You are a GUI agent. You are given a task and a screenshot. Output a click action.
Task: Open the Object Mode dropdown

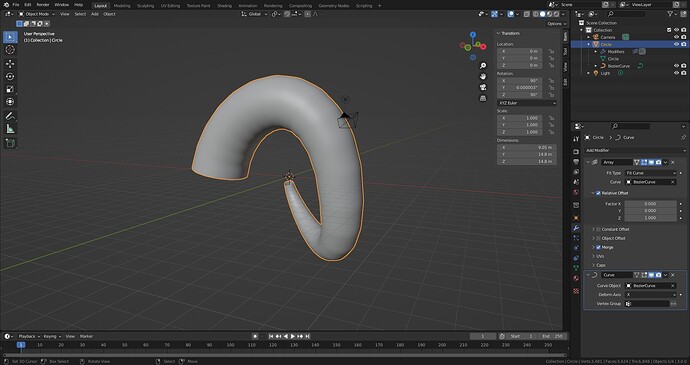coord(37,14)
